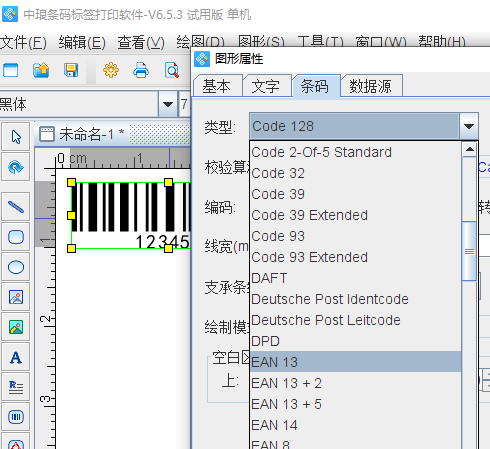490x449 pixels.
Task: Select the line drawing tool
Action: pyautogui.click(x=16, y=207)
